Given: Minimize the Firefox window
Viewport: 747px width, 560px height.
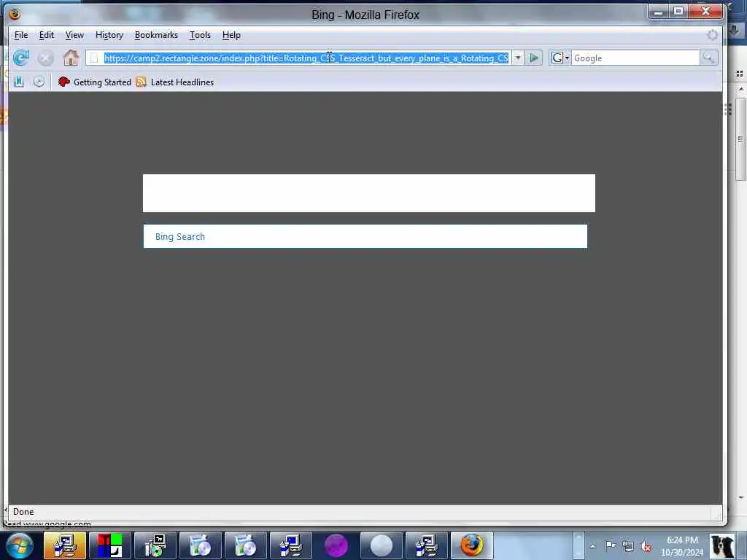Looking at the screenshot, I should tap(659, 12).
